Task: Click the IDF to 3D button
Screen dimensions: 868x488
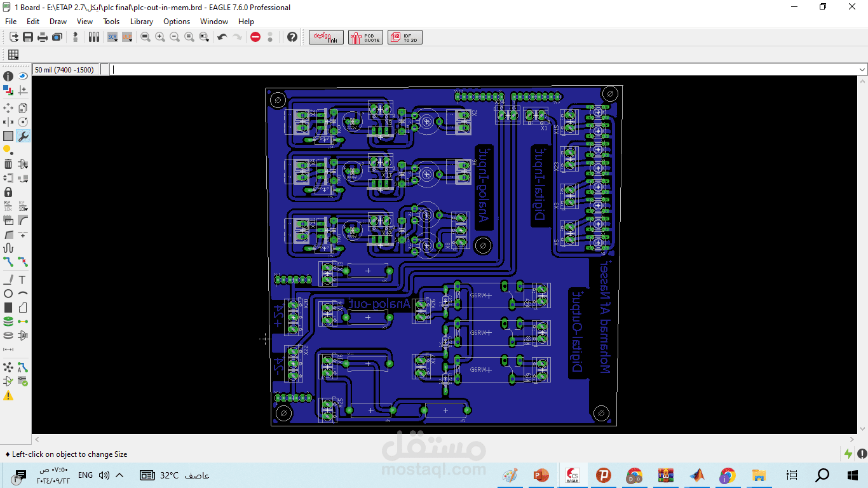Action: pyautogui.click(x=405, y=37)
